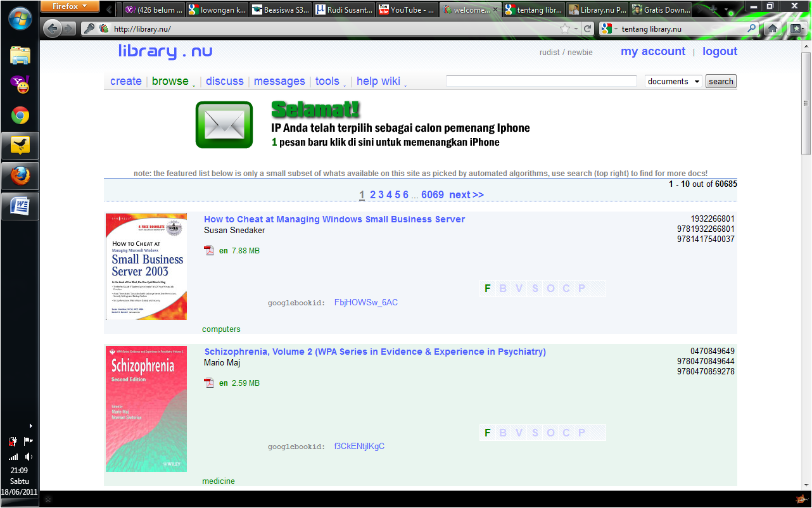Toggle 'V' flag on Small Business Server row

(x=519, y=289)
